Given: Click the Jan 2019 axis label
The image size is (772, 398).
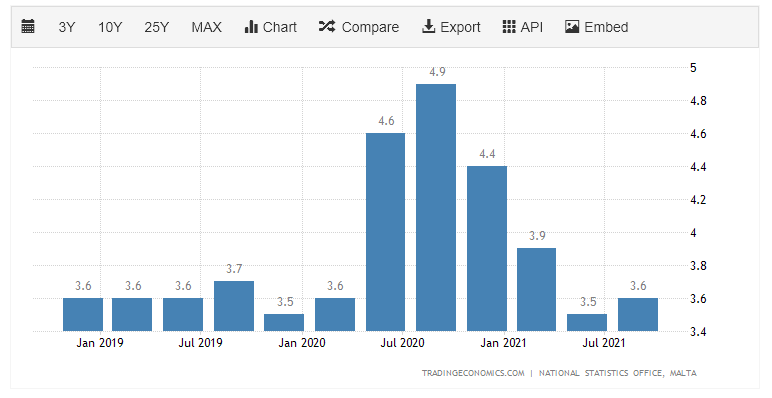Looking at the screenshot, I should coord(100,343).
